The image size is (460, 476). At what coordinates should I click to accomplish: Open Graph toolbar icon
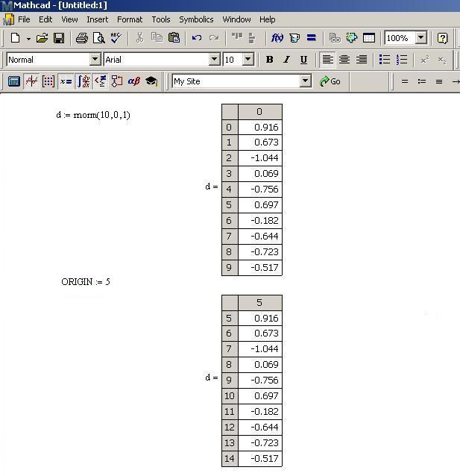(x=31, y=81)
